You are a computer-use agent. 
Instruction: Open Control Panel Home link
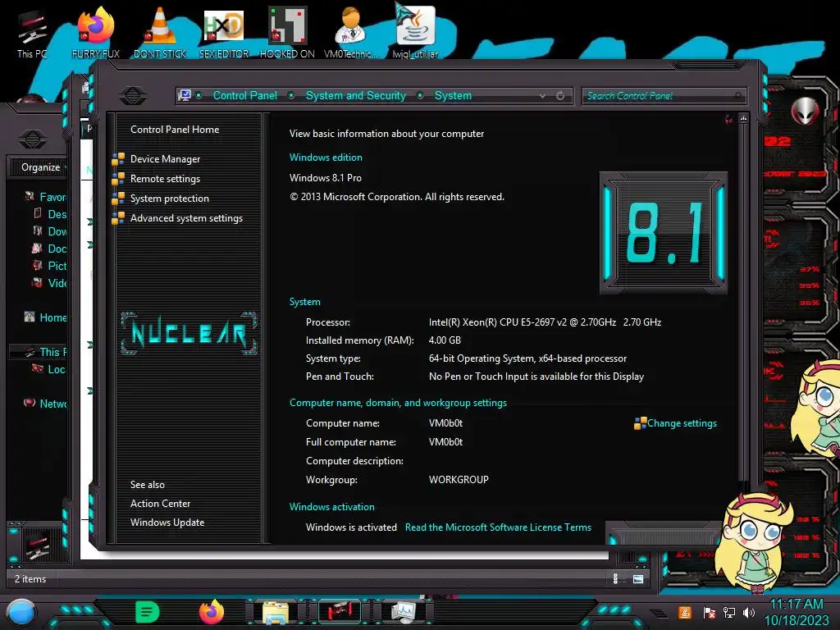pos(175,129)
